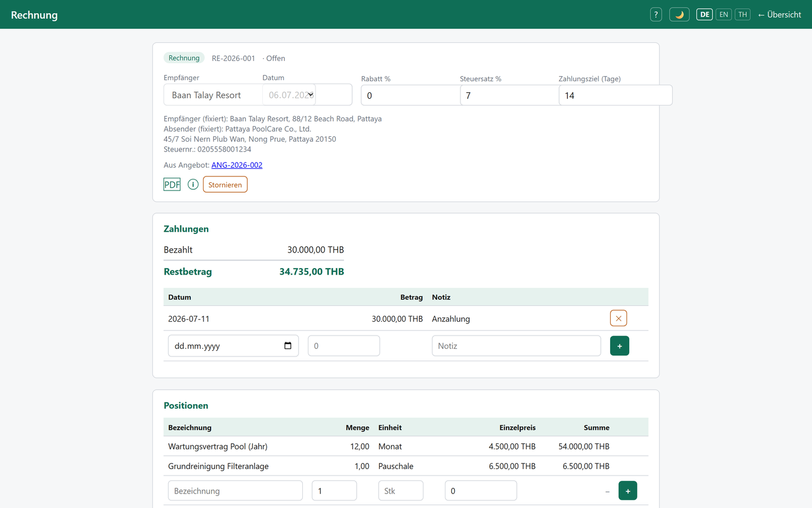This screenshot has height=508, width=812.
Task: Toggle dark mode moon icon
Action: [x=679, y=15]
